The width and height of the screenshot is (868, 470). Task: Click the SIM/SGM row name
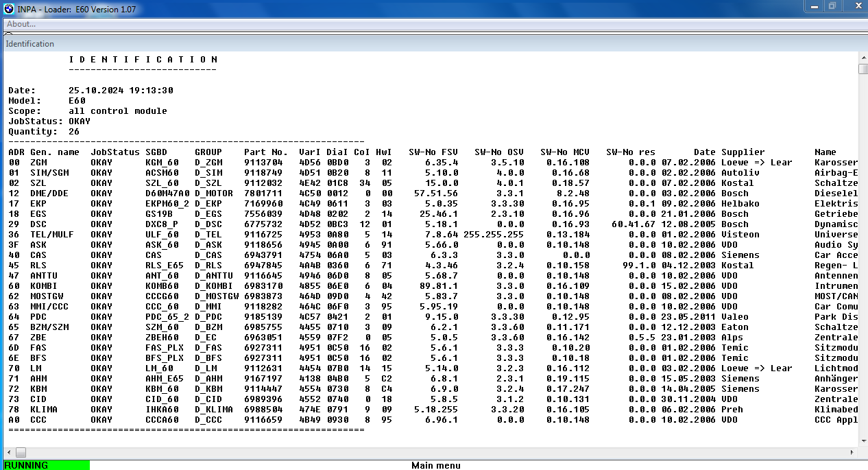tap(49, 172)
